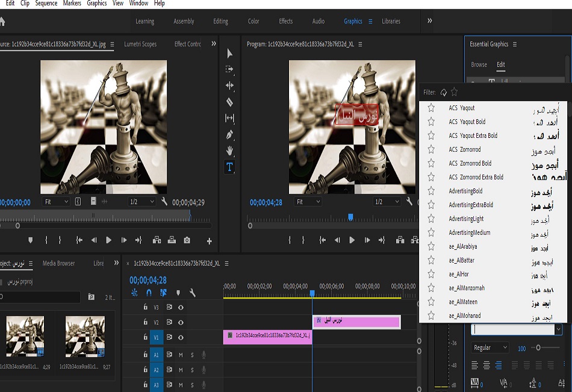Select the Track Select Forward tool
Viewport: 572px width, 392px height.
pyautogui.click(x=229, y=69)
